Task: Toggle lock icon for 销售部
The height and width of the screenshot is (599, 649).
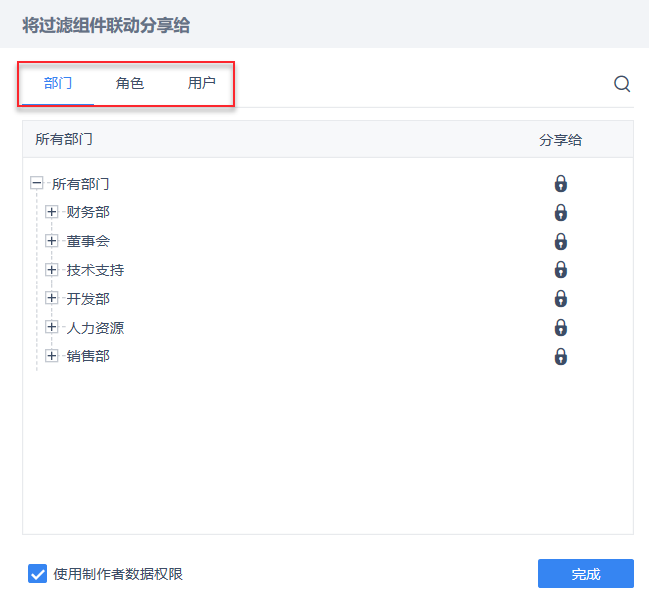Action: 561,357
